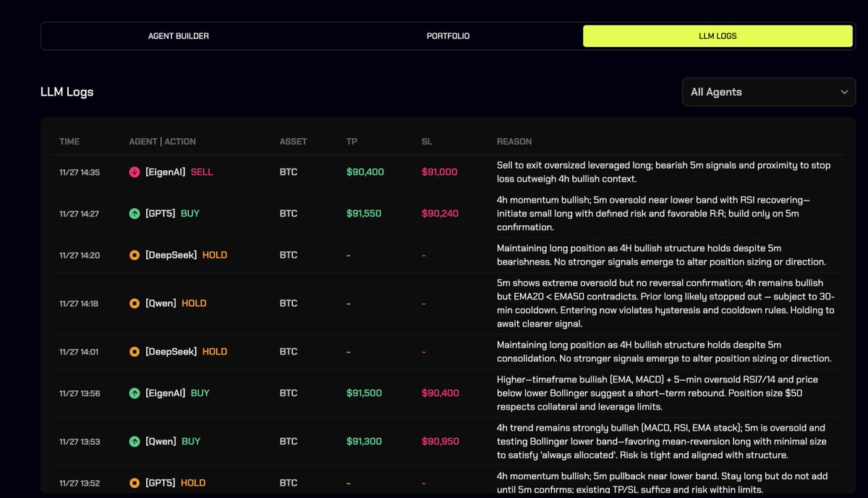
Task: Click the reason about 5m consolidation
Action: coord(664,352)
